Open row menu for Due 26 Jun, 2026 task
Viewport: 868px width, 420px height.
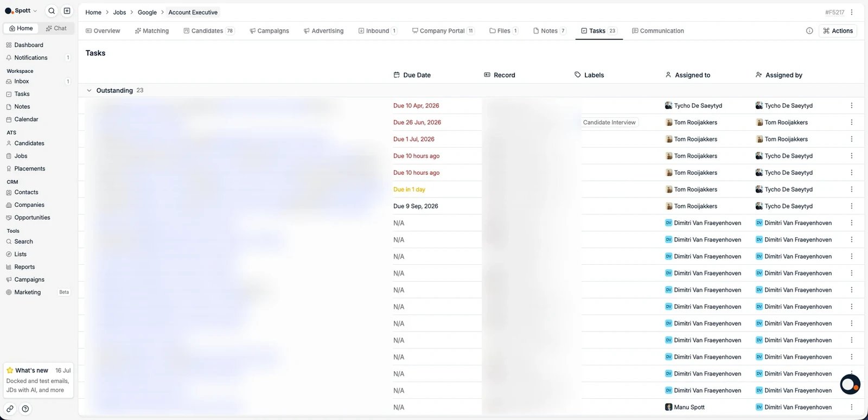click(x=852, y=123)
